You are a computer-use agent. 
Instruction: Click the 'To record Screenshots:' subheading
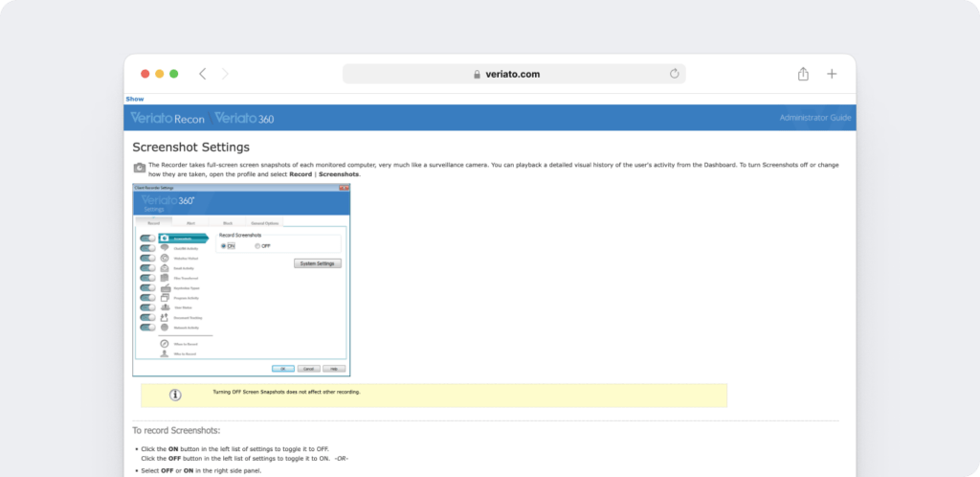point(176,431)
